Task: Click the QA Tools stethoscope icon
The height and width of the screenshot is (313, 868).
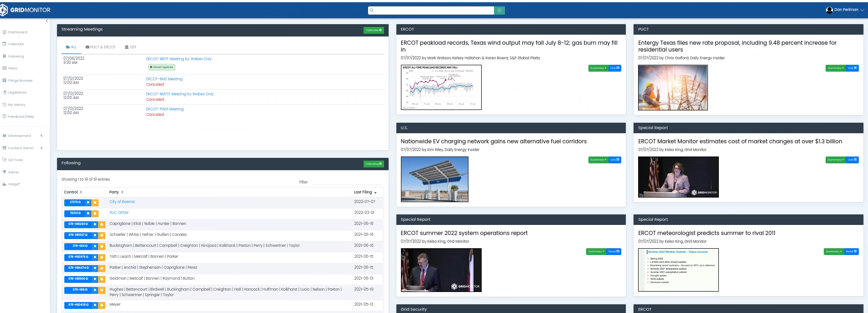Action: point(4,160)
